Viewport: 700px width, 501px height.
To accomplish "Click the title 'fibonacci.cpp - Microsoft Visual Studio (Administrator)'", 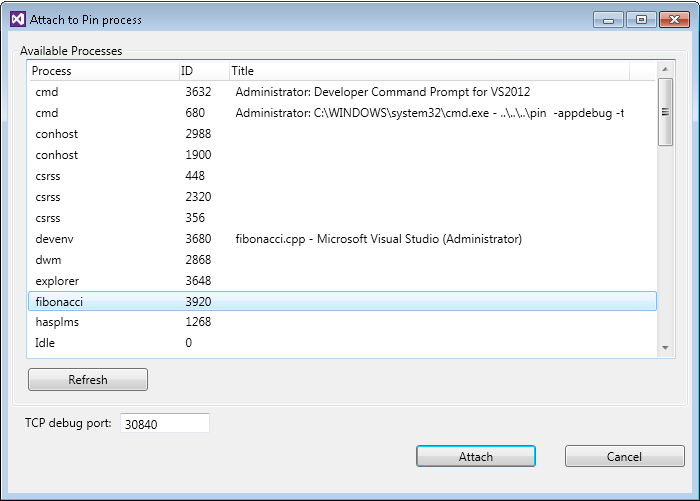I will pyautogui.click(x=379, y=239).
